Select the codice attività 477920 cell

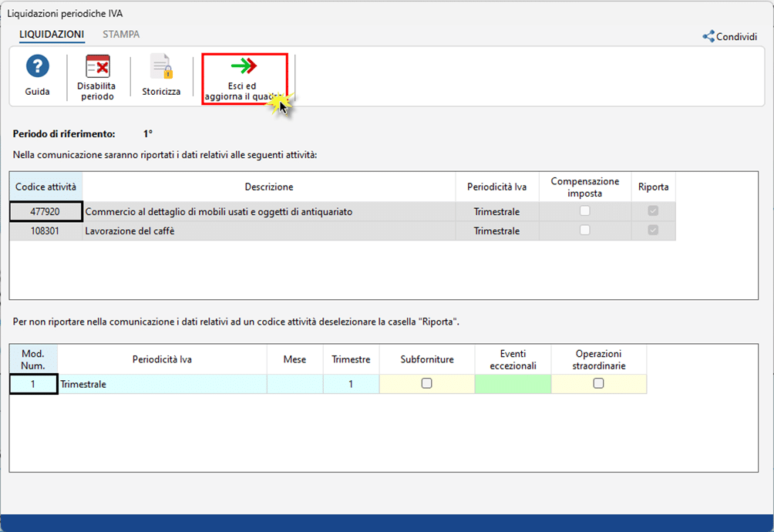[x=45, y=211]
